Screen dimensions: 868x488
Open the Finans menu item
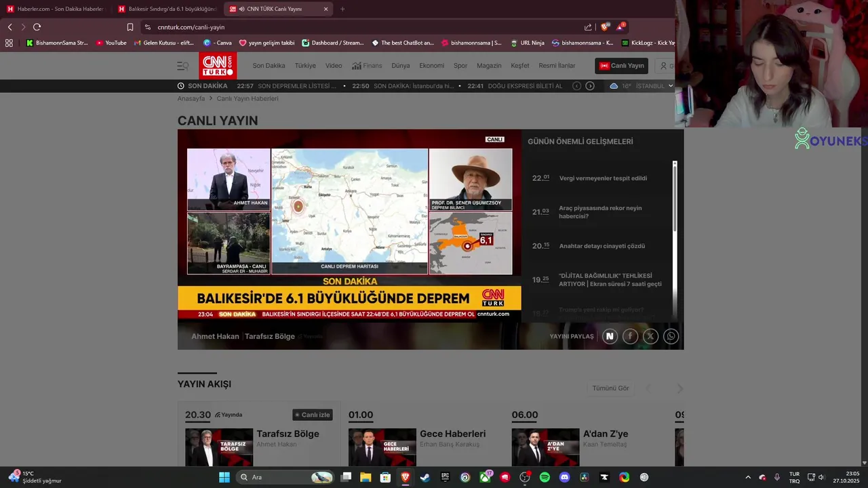tap(367, 66)
